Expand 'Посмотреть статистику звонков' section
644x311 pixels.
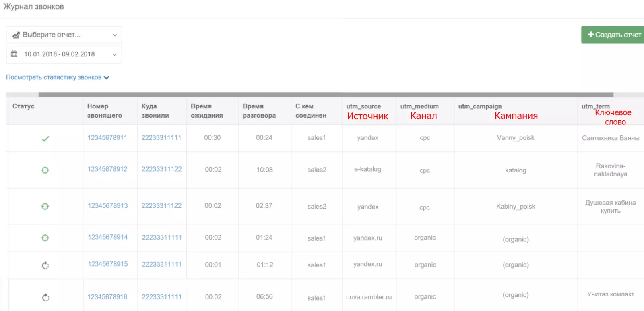(58, 77)
